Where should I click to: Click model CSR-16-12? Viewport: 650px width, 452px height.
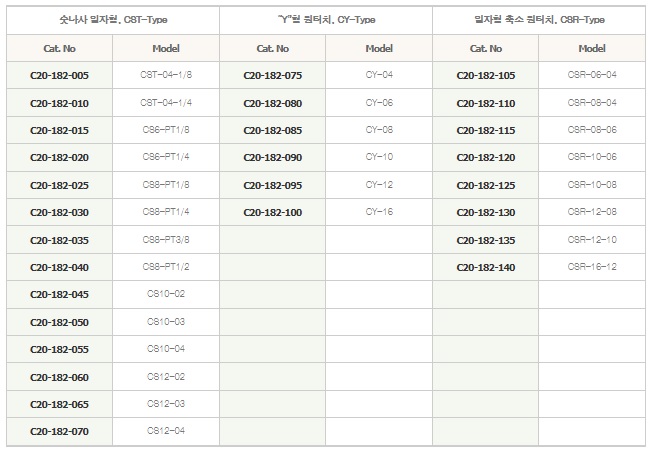pos(592,267)
